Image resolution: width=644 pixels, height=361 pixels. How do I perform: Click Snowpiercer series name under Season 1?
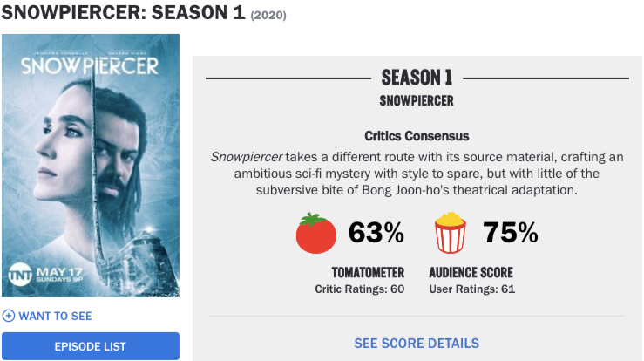[x=417, y=101]
